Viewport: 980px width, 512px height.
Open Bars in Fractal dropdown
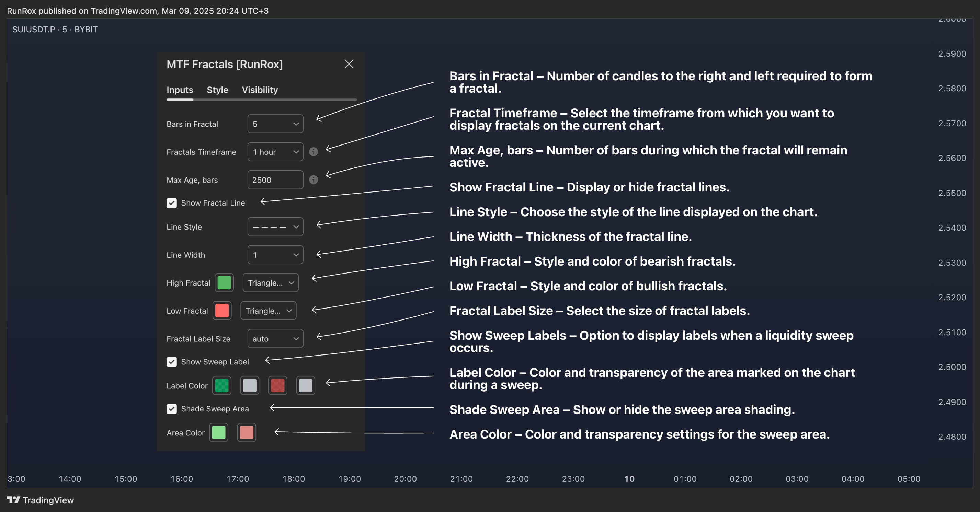tap(275, 124)
